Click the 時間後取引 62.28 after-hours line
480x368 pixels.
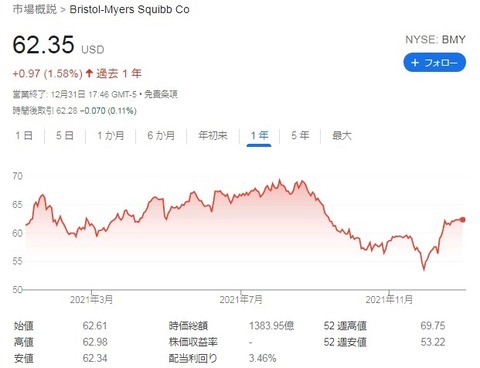click(74, 111)
